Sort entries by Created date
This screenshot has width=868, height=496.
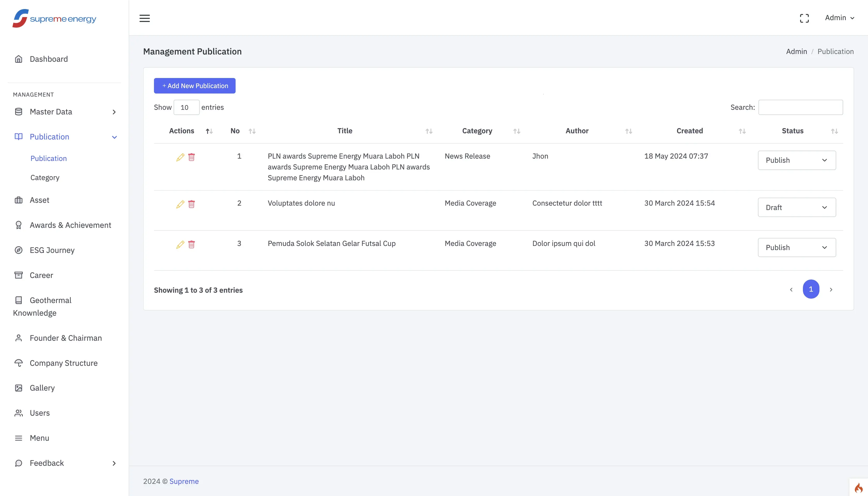[689, 131]
